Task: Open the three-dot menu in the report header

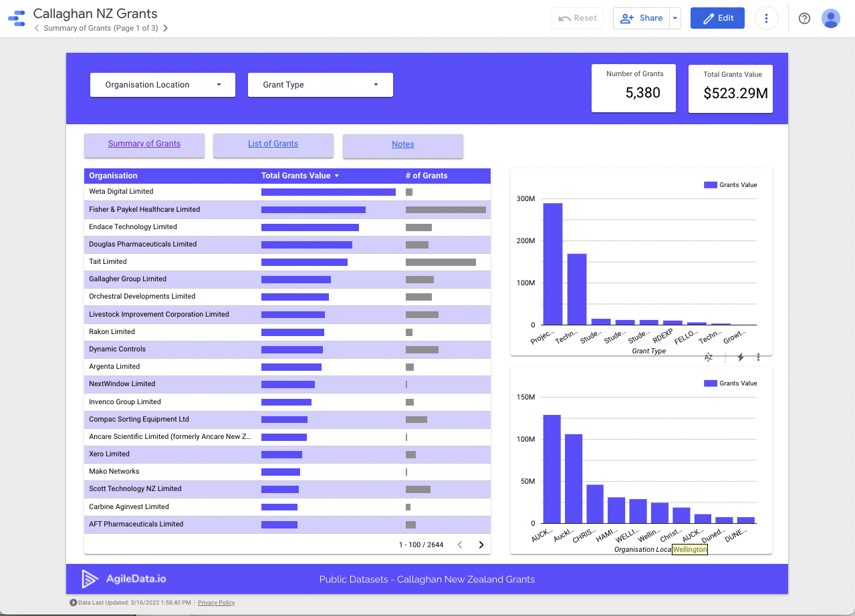Action: [766, 18]
